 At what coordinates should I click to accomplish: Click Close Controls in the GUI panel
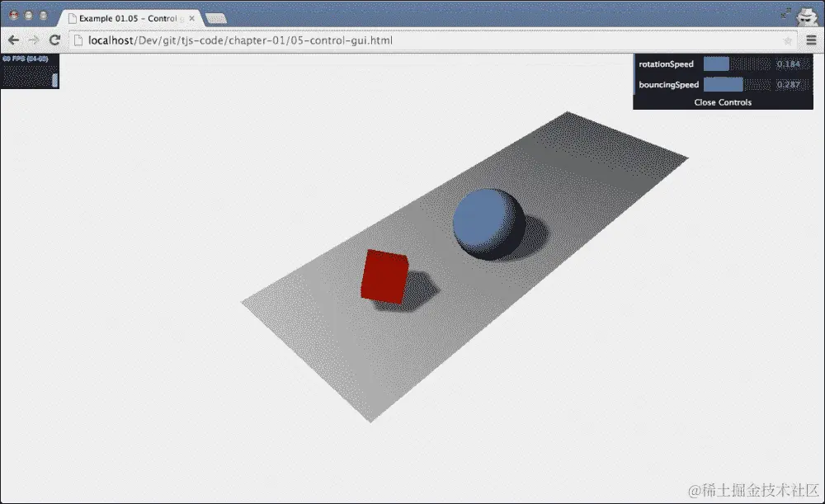pos(722,101)
